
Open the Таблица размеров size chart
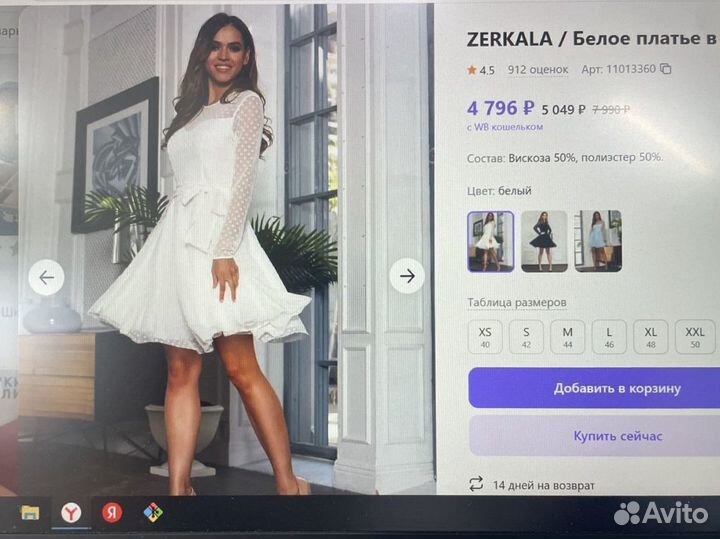pyautogui.click(x=517, y=303)
